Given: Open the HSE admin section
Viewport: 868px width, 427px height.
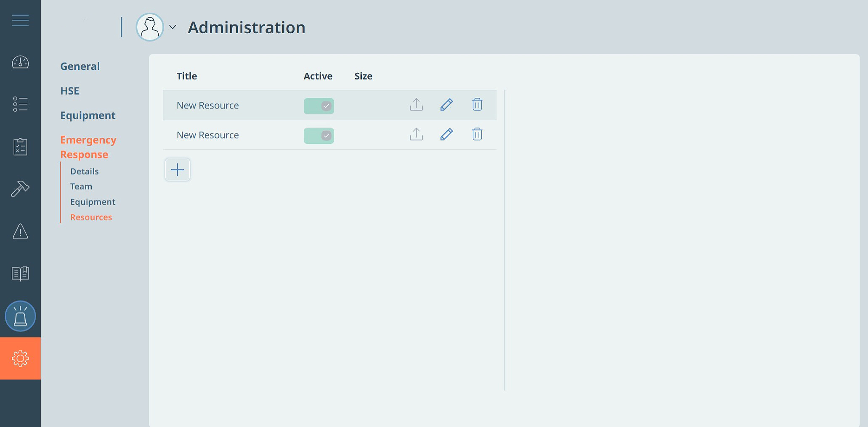Looking at the screenshot, I should click(x=70, y=91).
